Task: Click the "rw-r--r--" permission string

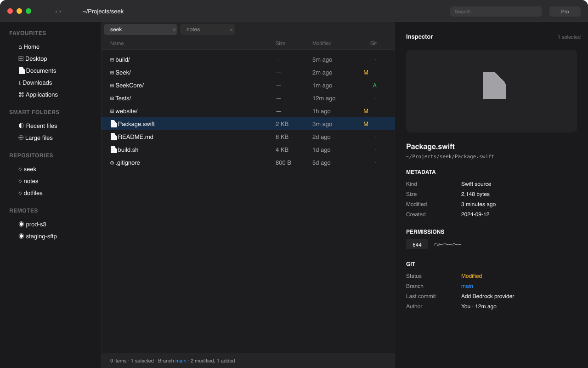Action: [447, 245]
